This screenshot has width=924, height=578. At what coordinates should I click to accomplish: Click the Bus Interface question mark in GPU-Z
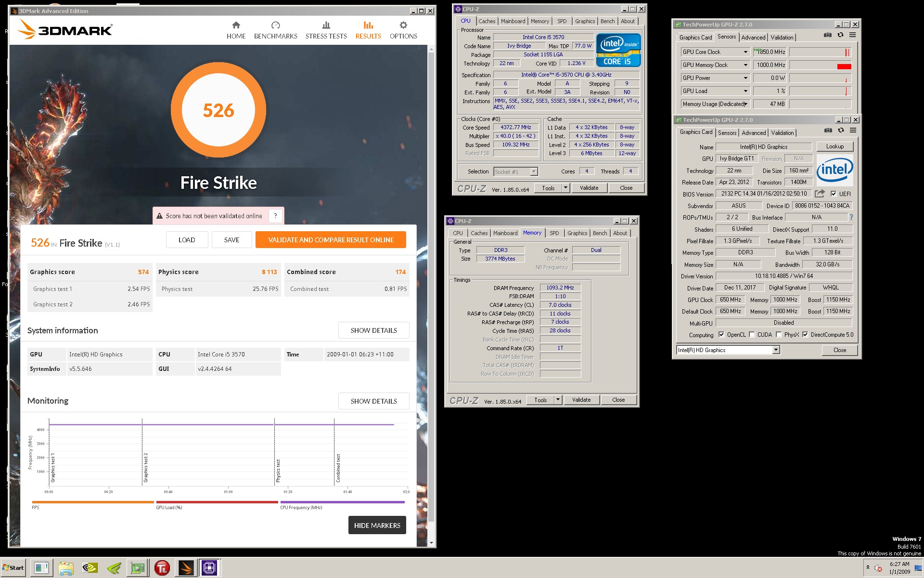click(x=851, y=217)
